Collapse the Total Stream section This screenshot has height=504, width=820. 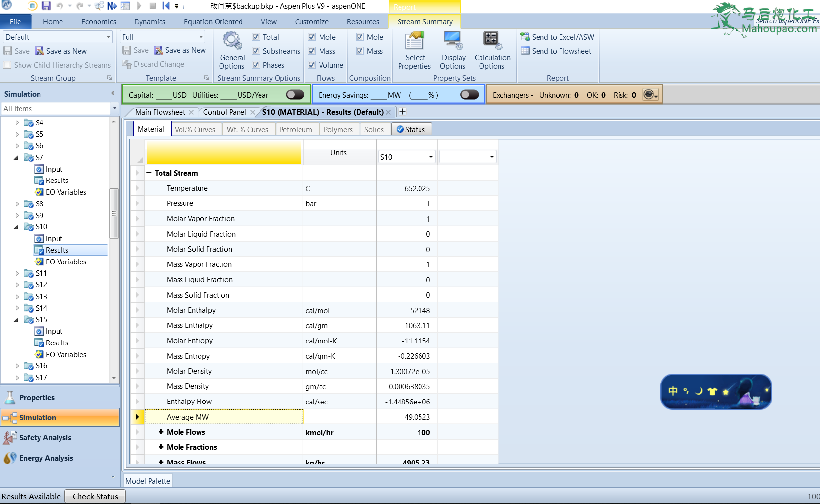click(149, 173)
